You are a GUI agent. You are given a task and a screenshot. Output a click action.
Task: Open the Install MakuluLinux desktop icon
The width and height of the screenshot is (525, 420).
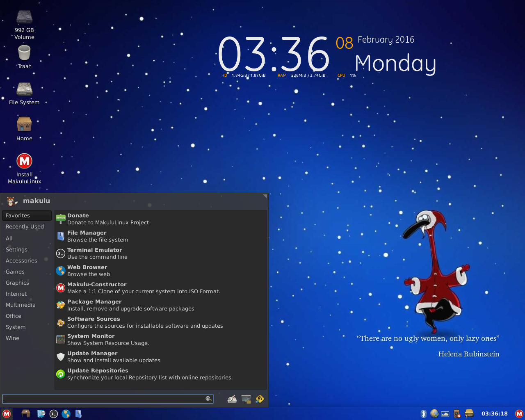[25, 169]
